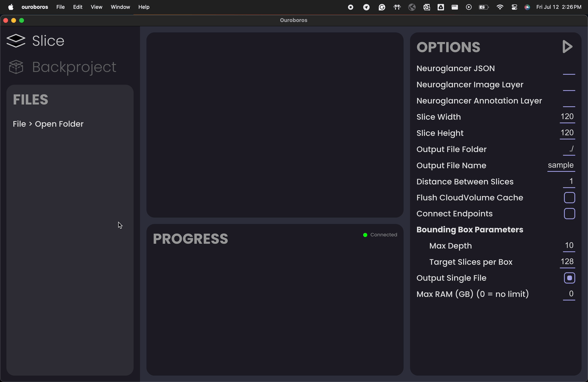Uncheck Output Single File checkbox
The image size is (588, 382).
pyautogui.click(x=569, y=278)
